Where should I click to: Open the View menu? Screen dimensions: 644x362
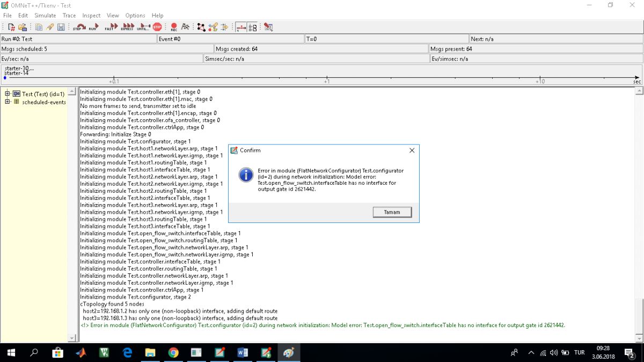coord(113,16)
